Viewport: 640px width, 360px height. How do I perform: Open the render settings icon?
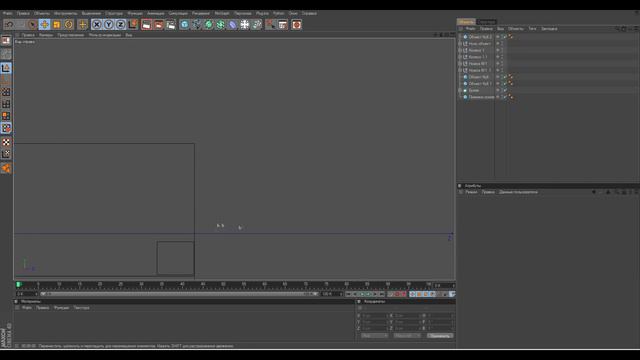coord(171,24)
